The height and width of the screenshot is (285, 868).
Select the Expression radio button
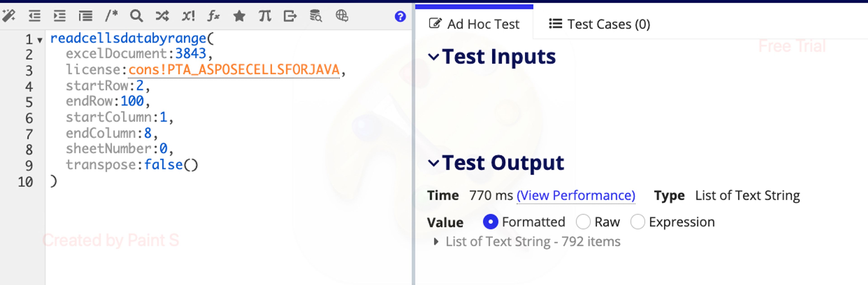(637, 222)
